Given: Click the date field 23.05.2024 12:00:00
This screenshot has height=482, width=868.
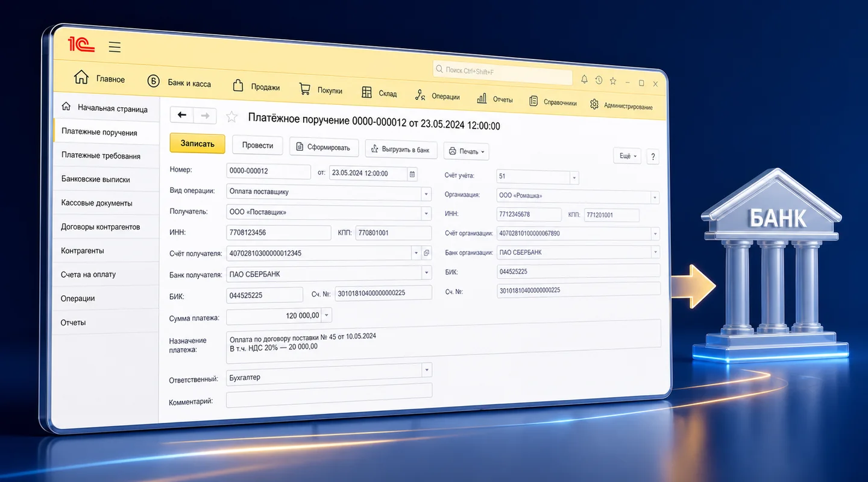Looking at the screenshot, I should (x=369, y=174).
